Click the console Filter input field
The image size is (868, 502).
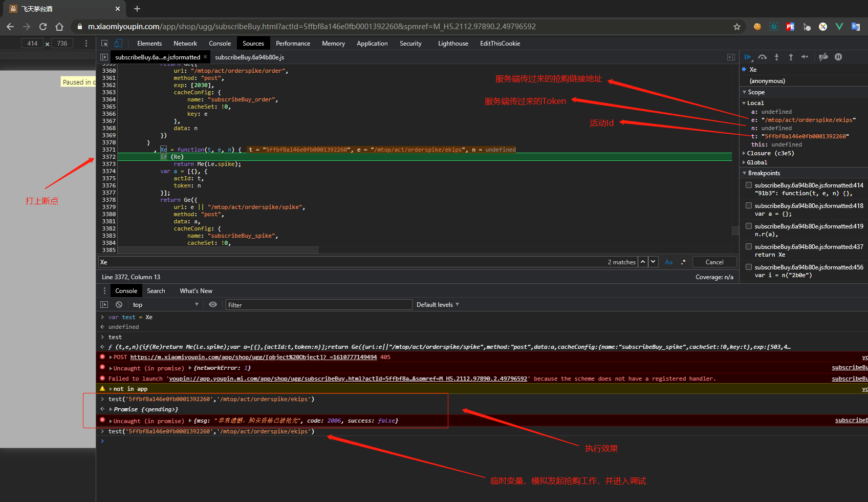pos(318,305)
